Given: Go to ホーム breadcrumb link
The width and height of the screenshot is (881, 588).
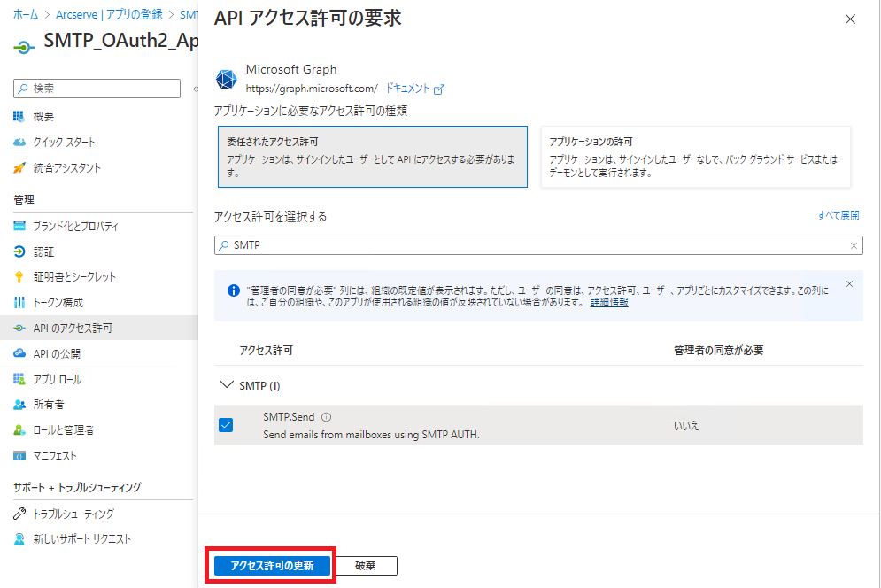Looking at the screenshot, I should (26, 15).
